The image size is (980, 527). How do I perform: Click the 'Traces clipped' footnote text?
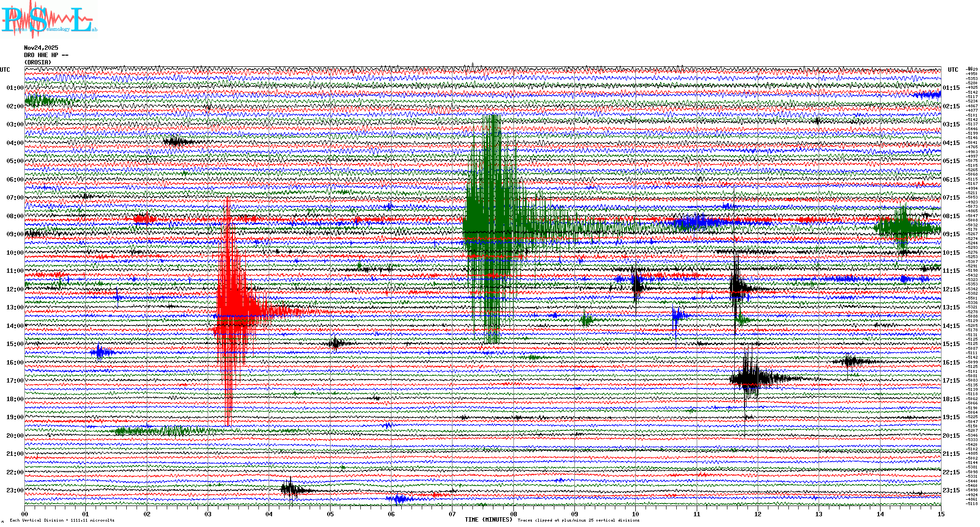tap(578, 521)
